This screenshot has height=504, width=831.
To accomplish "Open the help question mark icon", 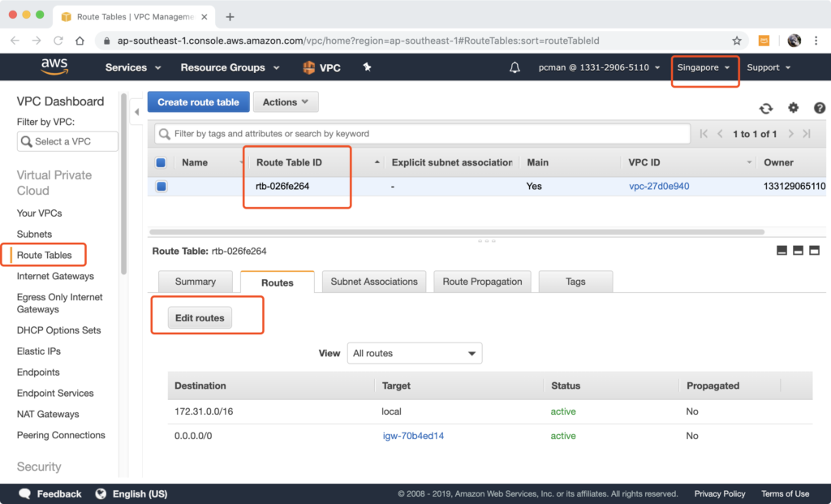I will (820, 108).
